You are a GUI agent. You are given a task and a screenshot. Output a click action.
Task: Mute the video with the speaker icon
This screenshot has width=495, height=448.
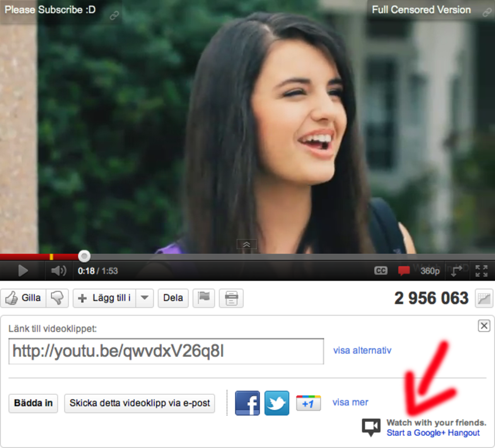click(58, 270)
